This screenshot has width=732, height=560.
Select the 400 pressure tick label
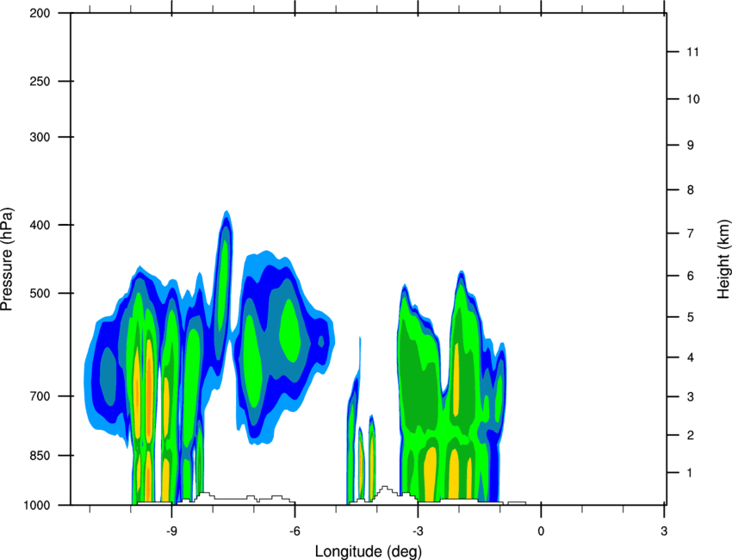pyautogui.click(x=40, y=225)
